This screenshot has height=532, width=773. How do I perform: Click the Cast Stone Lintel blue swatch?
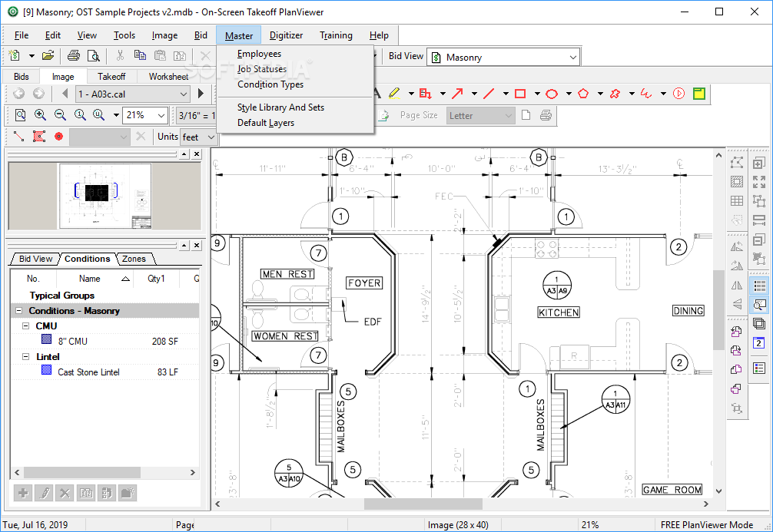point(46,369)
